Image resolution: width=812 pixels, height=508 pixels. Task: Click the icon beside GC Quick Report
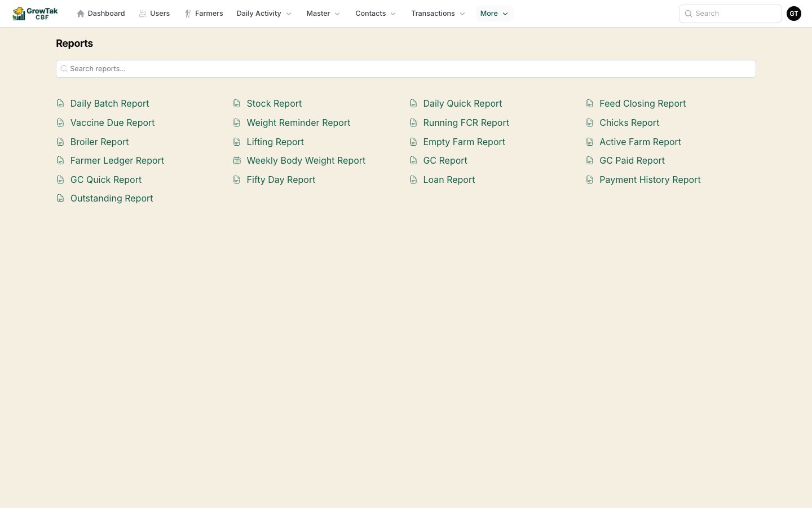pyautogui.click(x=60, y=180)
